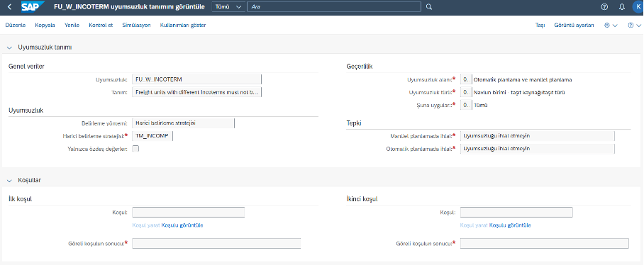Click the Genel veriler heading
Screen dimensions: 644x265
pos(26,67)
